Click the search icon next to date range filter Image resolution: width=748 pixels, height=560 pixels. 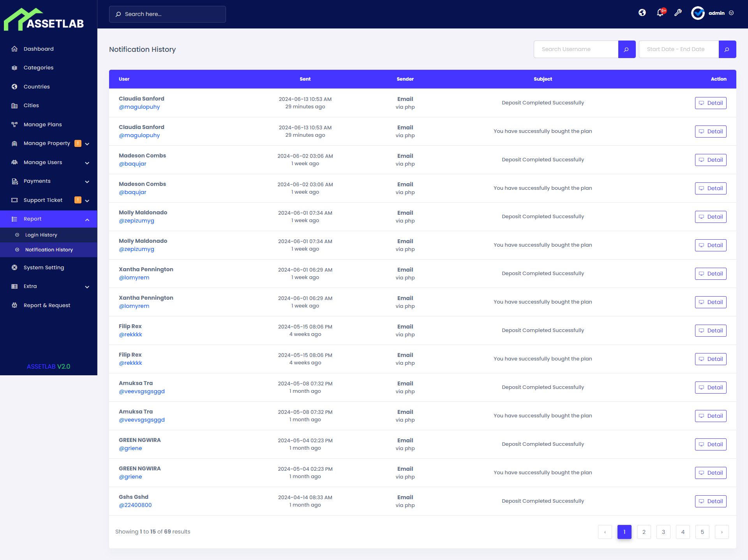727,49
